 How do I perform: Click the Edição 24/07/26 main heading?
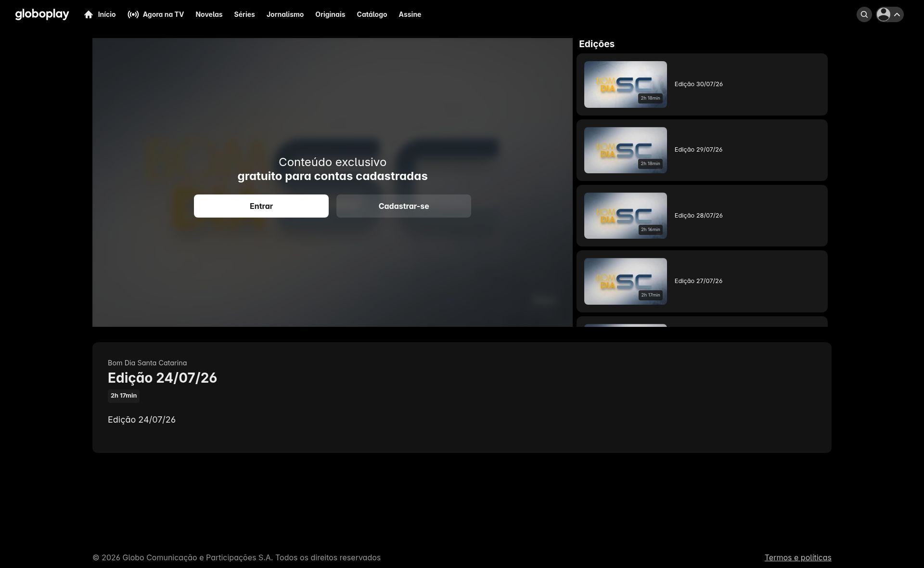coord(162,378)
